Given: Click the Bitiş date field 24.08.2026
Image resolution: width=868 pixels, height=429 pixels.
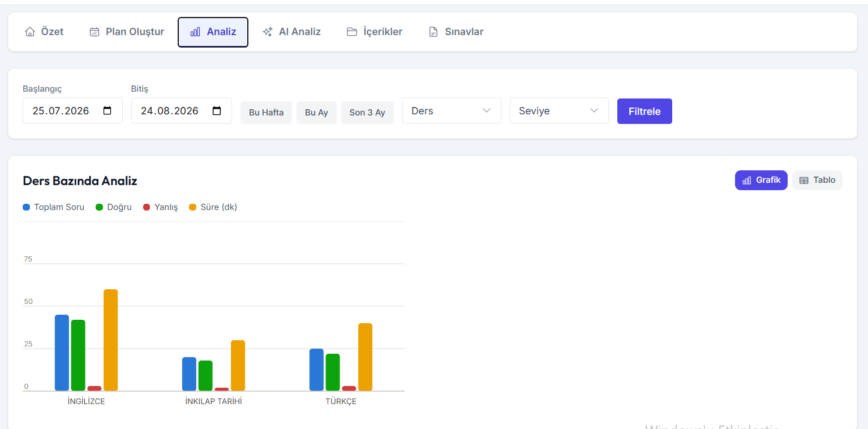Looking at the screenshot, I should [x=182, y=111].
